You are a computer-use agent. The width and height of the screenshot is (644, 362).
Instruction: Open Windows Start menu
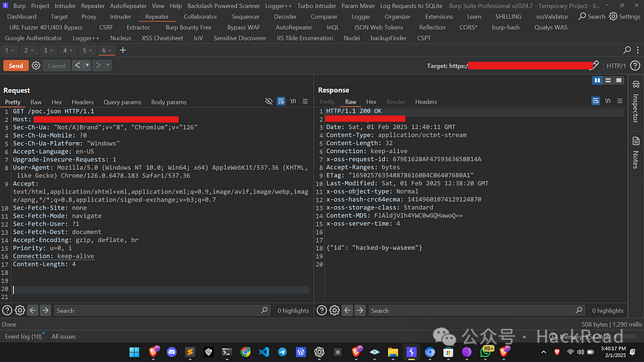(134, 352)
